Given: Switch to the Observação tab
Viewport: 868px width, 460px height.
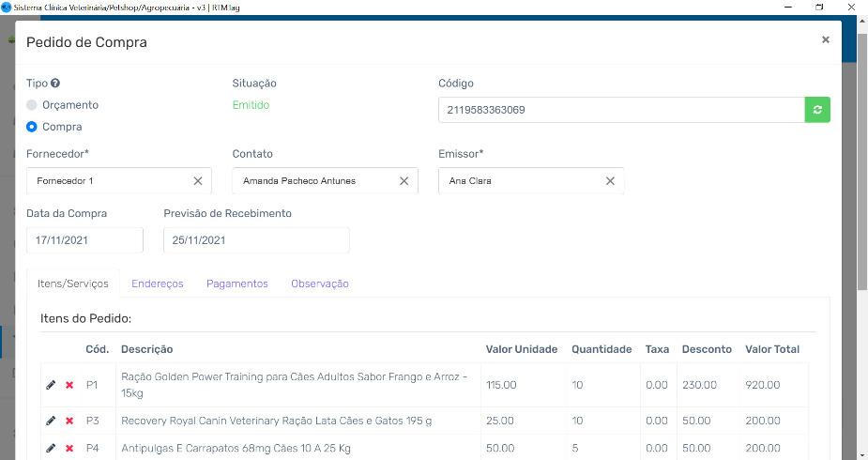Looking at the screenshot, I should tap(320, 284).
